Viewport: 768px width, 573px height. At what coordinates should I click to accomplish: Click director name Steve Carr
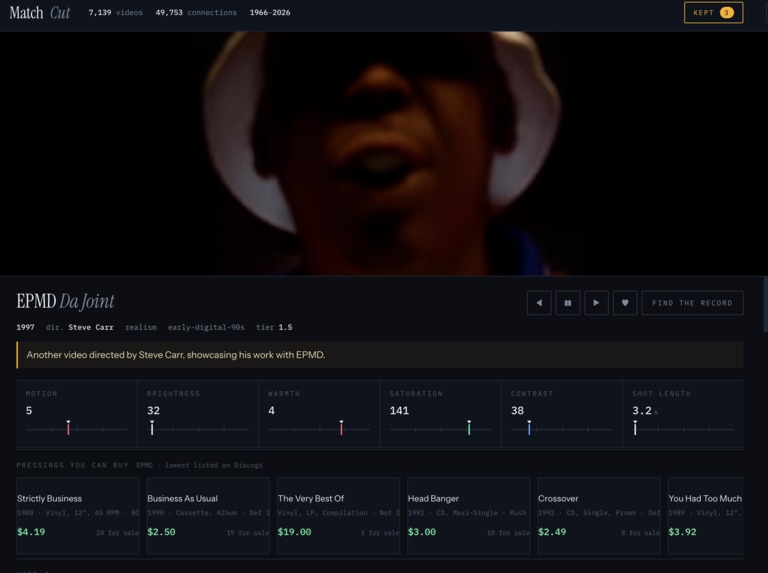tap(91, 327)
